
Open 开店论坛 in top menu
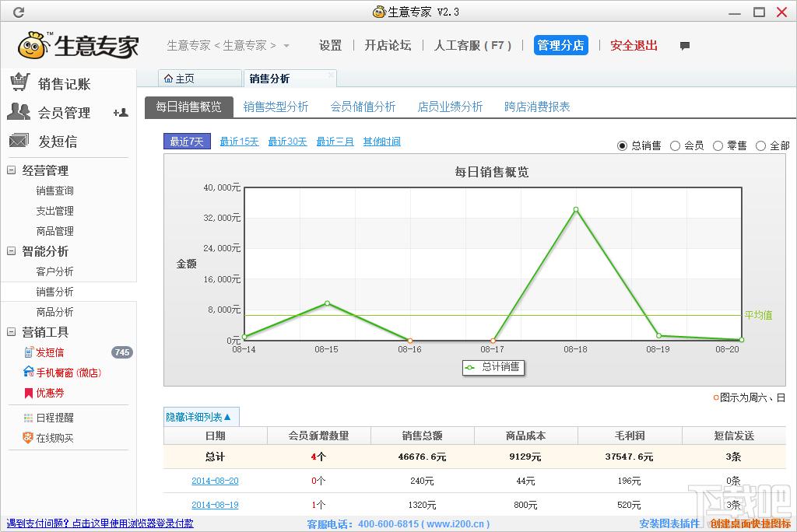[x=388, y=45]
